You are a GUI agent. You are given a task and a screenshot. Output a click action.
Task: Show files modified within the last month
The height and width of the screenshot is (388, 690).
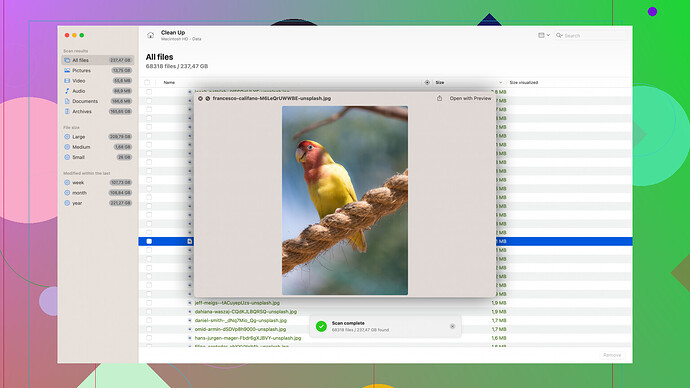coord(98,193)
